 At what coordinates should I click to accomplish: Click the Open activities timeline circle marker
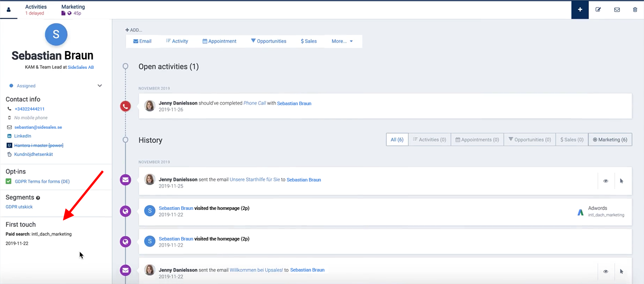pyautogui.click(x=125, y=67)
